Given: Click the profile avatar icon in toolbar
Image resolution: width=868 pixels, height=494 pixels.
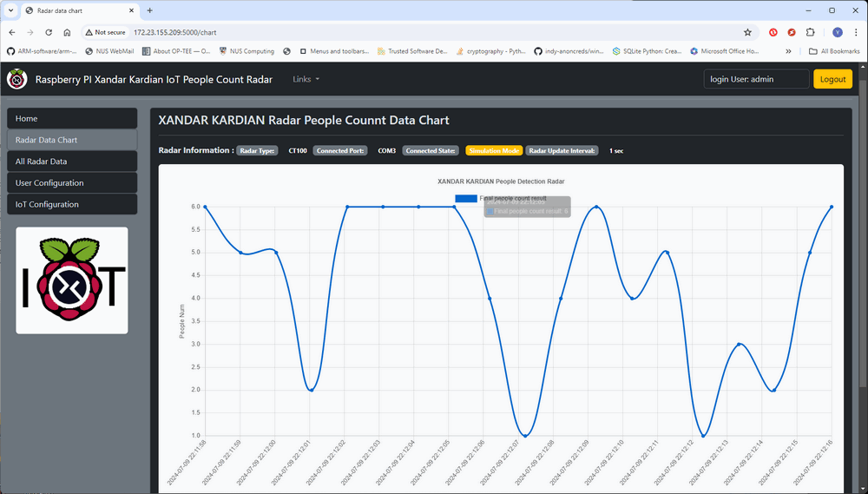Looking at the screenshot, I should point(838,33).
